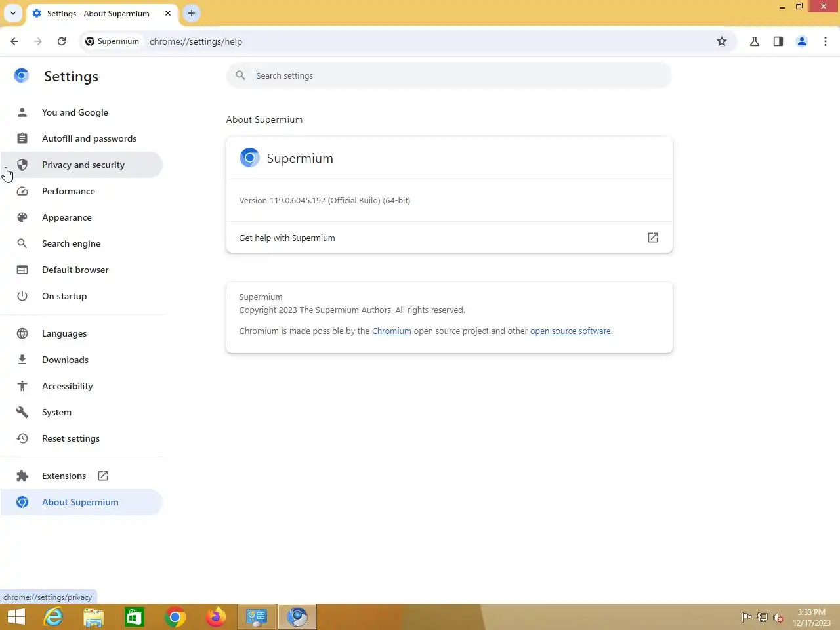Screen dimensions: 840x630
Task: Click the address bar URL chrome://settings/help
Action: click(196, 41)
